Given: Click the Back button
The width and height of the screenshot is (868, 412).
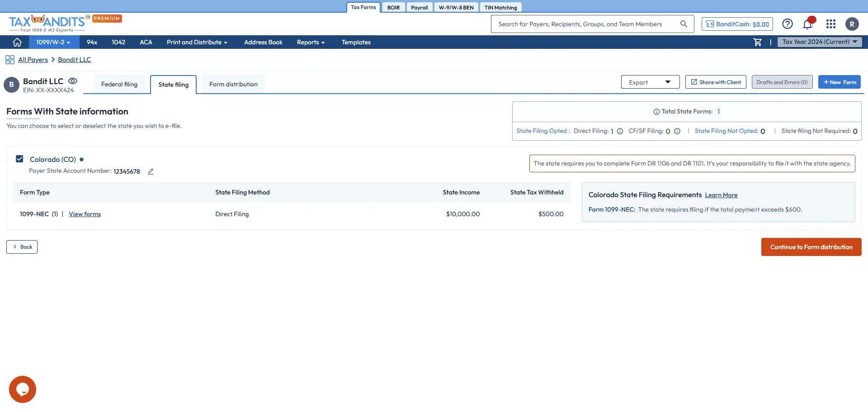Looking at the screenshot, I should [x=22, y=247].
